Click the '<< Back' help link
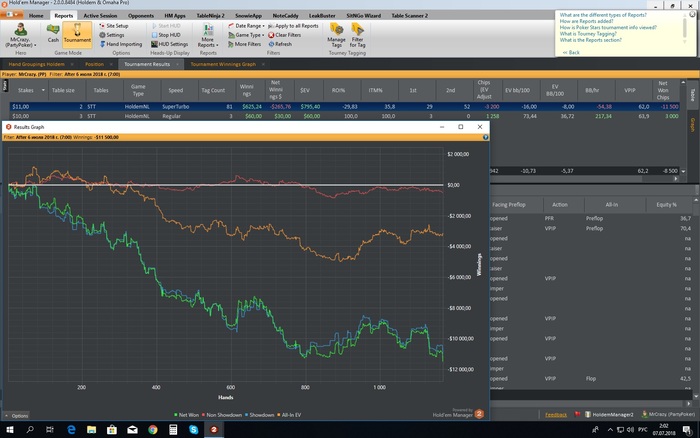Image resolution: width=700 pixels, height=438 pixels. click(x=571, y=52)
